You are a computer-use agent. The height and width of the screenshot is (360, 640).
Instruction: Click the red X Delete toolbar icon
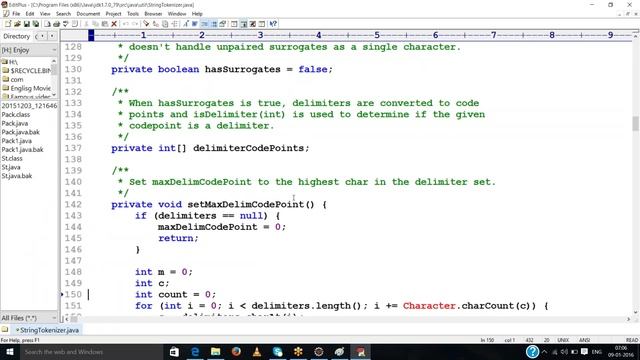click(x=114, y=24)
